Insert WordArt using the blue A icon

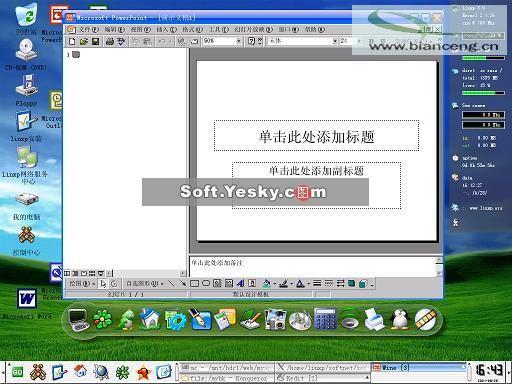(x=240, y=284)
